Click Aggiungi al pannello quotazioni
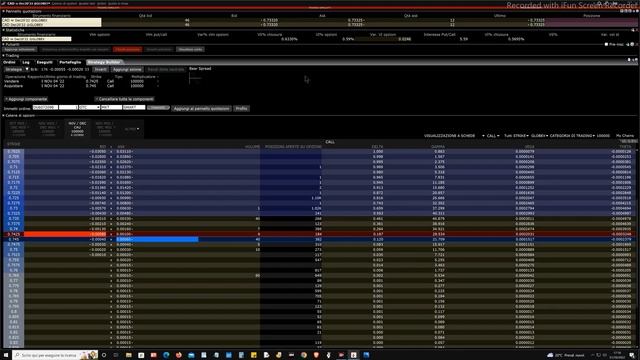 pos(201,109)
